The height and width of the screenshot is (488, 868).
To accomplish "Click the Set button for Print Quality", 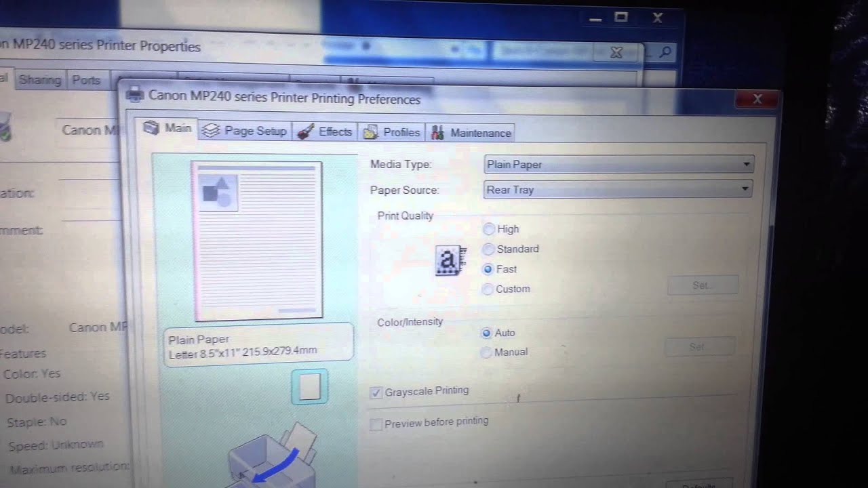I will point(703,285).
